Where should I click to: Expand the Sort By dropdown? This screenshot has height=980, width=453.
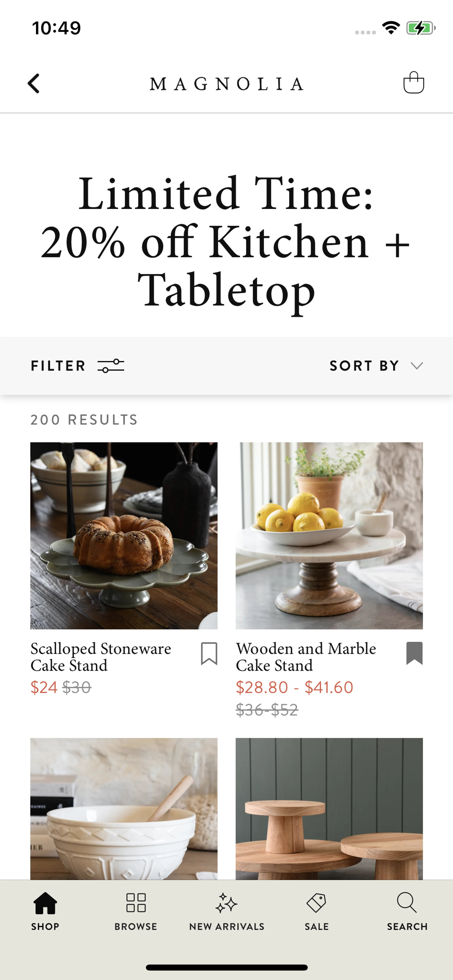pyautogui.click(x=364, y=366)
